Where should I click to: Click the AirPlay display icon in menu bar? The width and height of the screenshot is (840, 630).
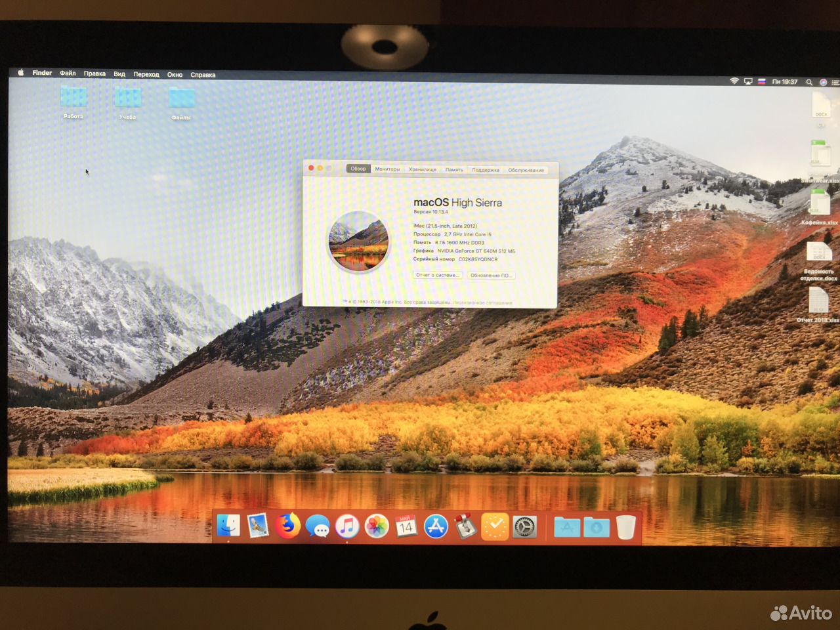point(748,81)
